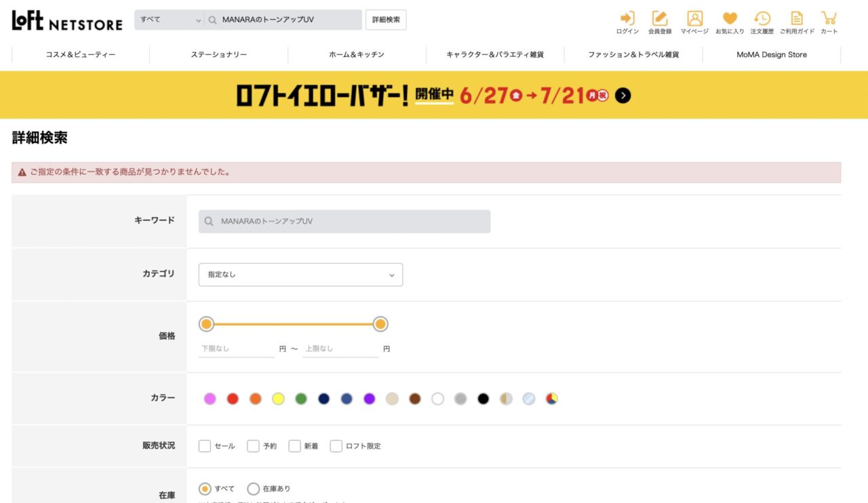The height and width of the screenshot is (503, 868).
Task: Select the clear transparent color swatch
Action: tap(529, 399)
